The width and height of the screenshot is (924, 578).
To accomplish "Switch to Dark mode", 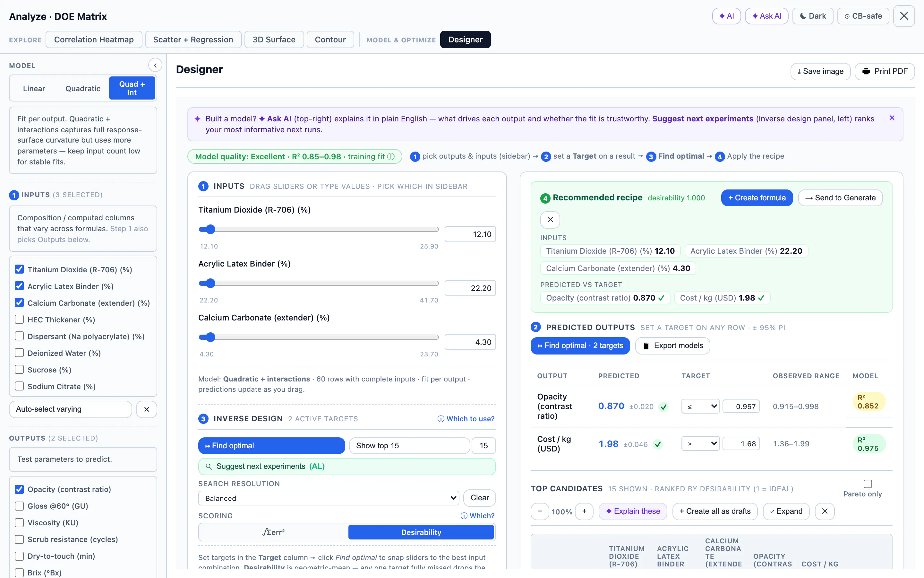I will 812,16.
